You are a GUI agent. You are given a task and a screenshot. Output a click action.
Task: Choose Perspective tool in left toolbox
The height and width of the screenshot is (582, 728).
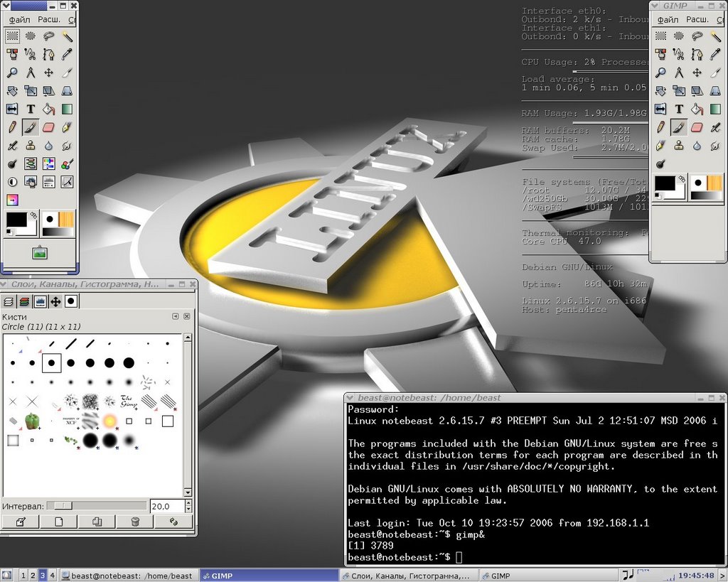(x=67, y=90)
